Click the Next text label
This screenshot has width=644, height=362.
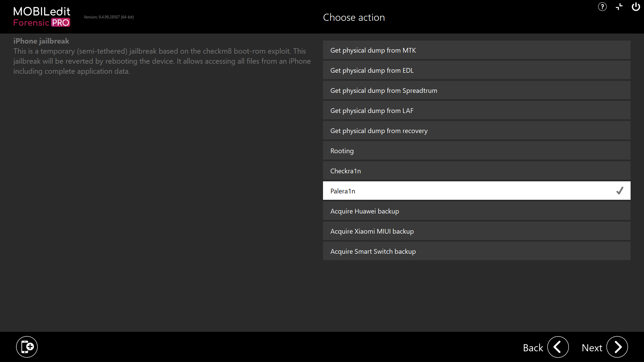click(x=592, y=348)
